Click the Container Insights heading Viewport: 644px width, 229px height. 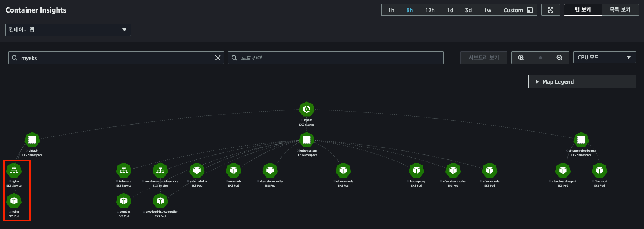(x=36, y=10)
